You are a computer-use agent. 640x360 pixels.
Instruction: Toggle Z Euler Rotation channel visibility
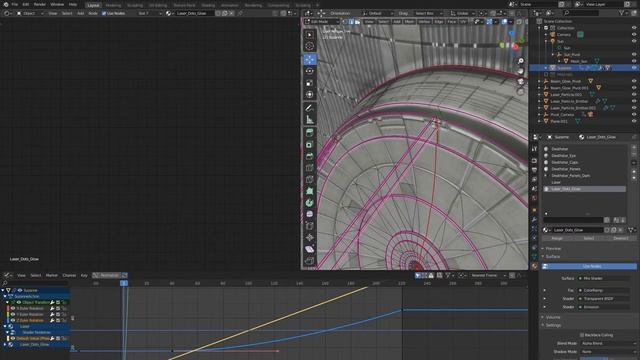point(13,320)
